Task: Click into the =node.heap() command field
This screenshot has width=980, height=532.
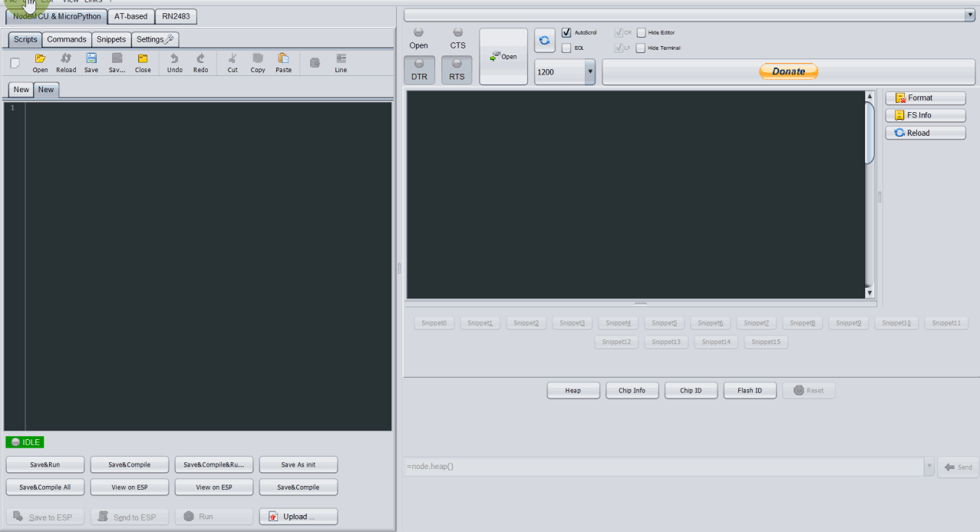Action: point(664,467)
